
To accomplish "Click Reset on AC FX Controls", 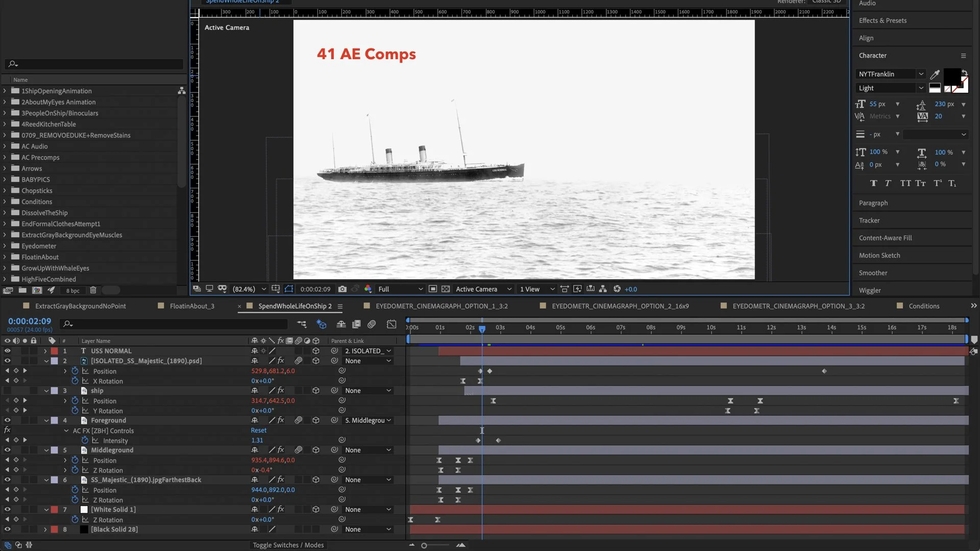I will click(x=258, y=431).
